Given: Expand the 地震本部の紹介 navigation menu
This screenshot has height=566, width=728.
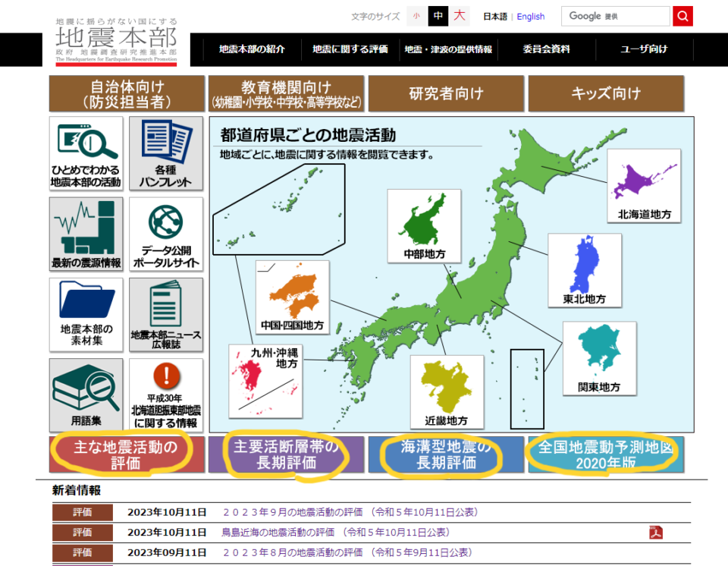Looking at the screenshot, I should click(x=252, y=49).
